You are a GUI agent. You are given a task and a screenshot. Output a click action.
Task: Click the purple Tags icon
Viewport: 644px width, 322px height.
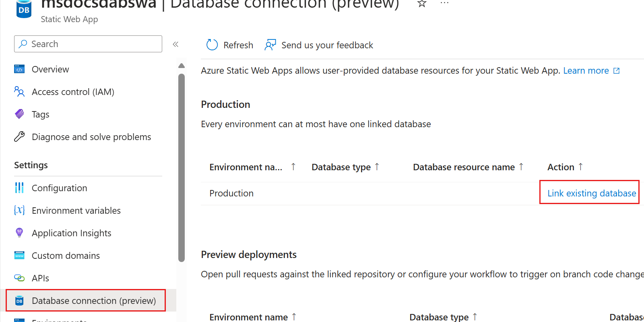(19, 114)
